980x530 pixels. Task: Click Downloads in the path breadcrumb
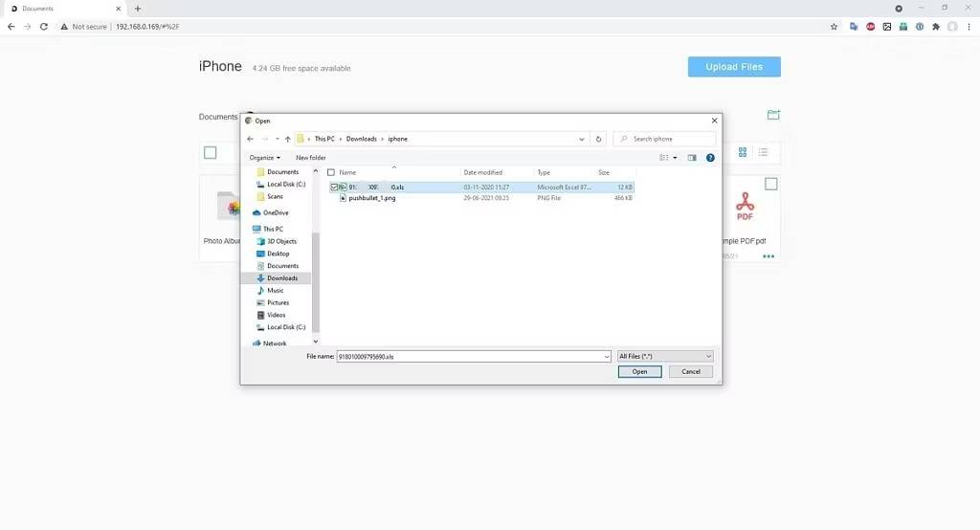(361, 139)
